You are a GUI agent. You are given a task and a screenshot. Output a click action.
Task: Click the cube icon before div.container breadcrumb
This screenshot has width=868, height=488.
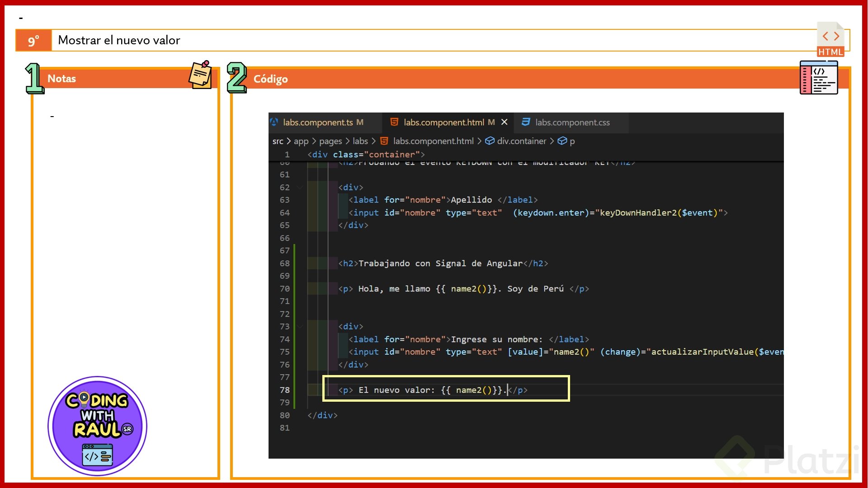click(x=490, y=141)
